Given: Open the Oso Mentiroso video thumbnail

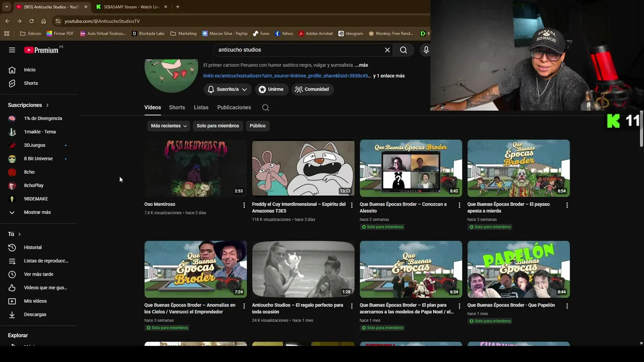Looking at the screenshot, I should coord(196,168).
